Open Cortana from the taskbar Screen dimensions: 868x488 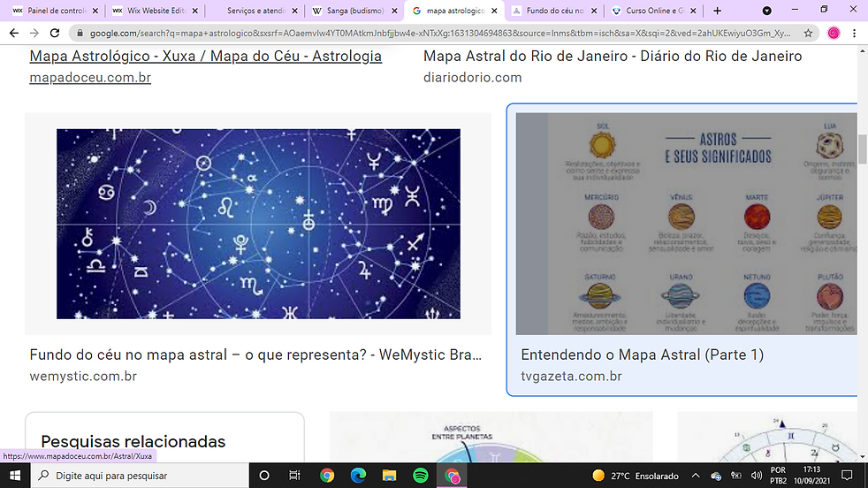(x=264, y=476)
